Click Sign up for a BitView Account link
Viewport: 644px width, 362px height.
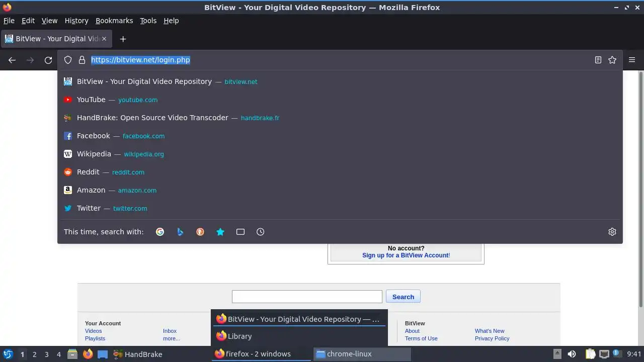406,255
